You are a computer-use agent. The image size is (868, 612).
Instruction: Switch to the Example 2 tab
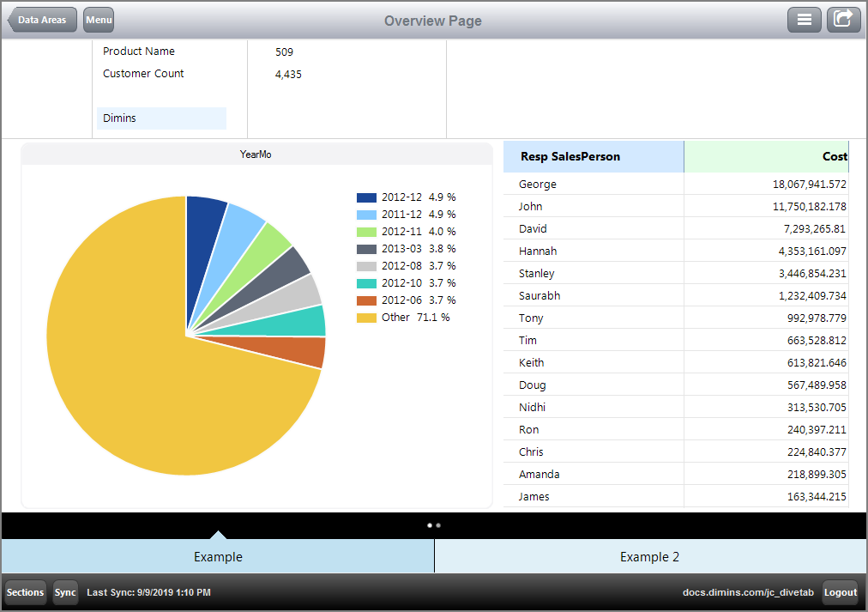tap(649, 556)
